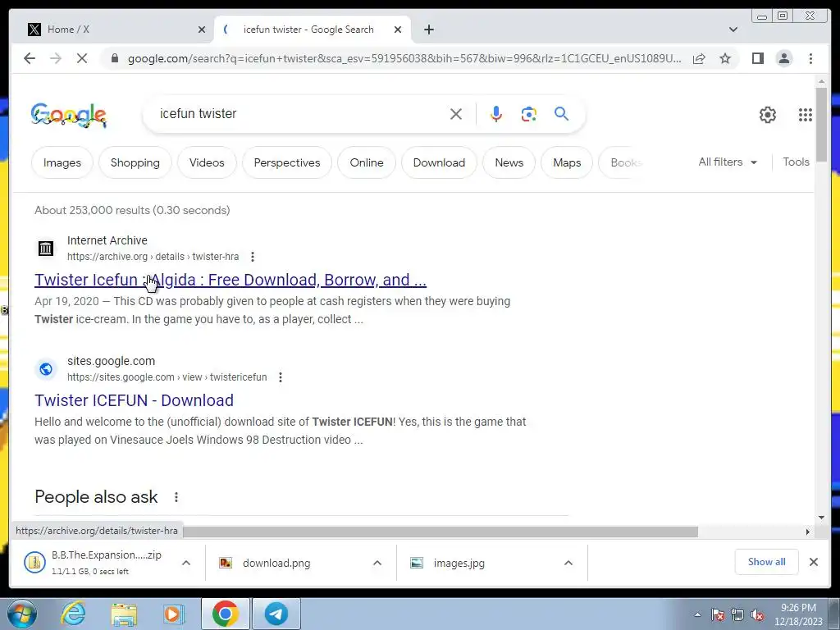Expand the All filters dropdown
840x630 pixels.
pos(728,162)
